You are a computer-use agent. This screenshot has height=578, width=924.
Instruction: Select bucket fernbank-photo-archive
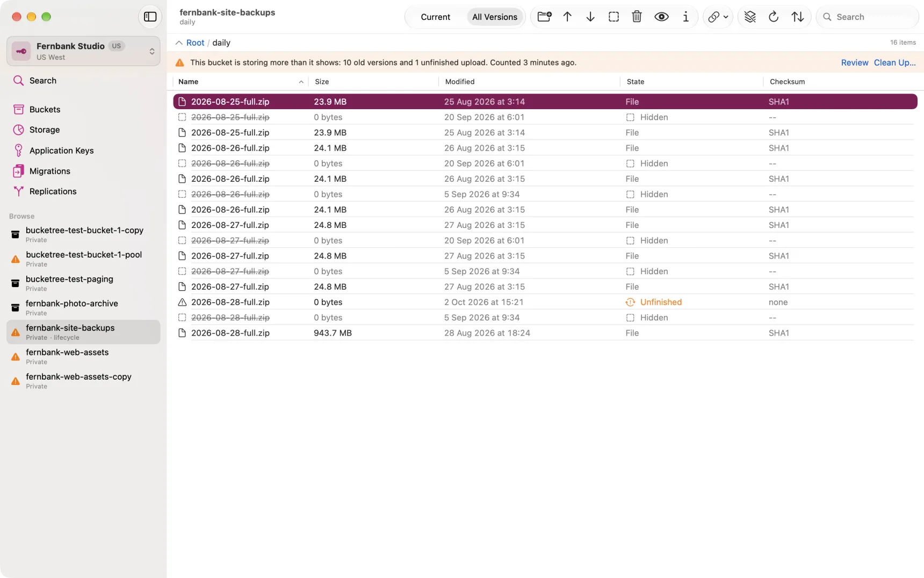[x=83, y=308]
